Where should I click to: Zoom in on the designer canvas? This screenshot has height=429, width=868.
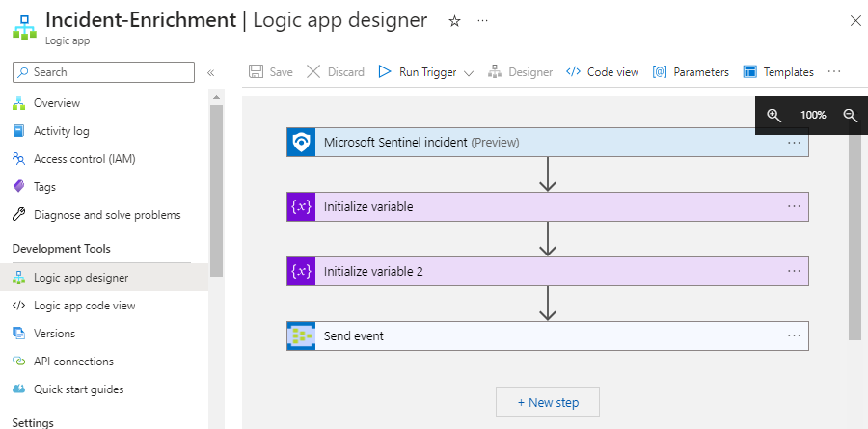[x=773, y=115]
